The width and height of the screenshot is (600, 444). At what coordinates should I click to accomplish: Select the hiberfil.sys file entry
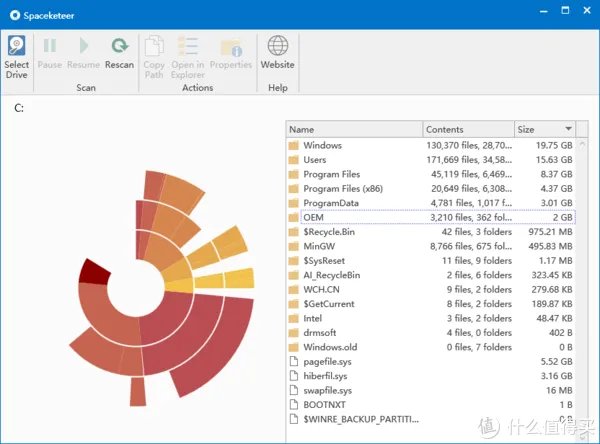click(326, 375)
